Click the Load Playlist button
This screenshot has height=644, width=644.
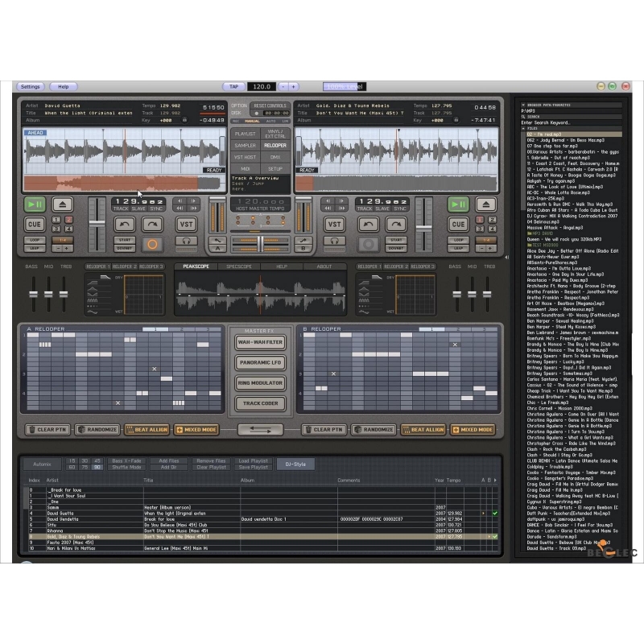[253, 460]
